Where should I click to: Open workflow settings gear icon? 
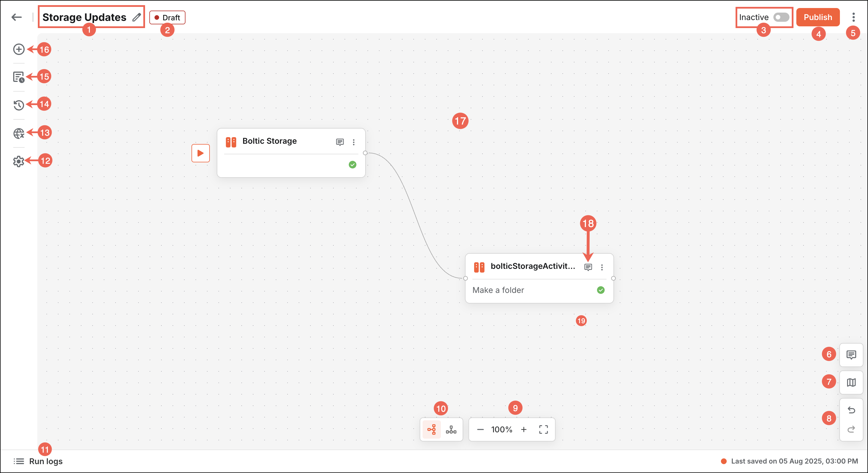click(19, 161)
